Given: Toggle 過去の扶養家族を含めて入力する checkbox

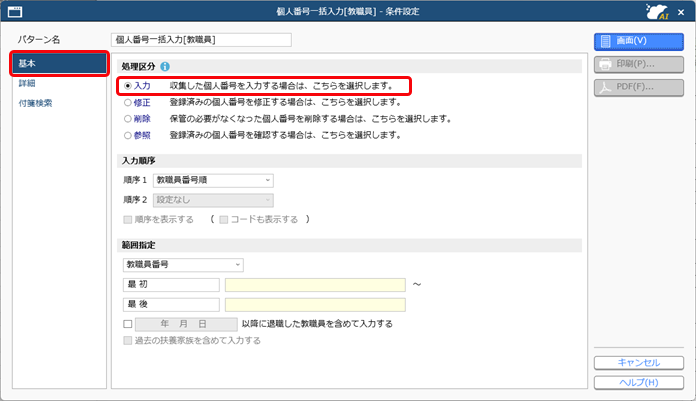Looking at the screenshot, I should click(128, 341).
